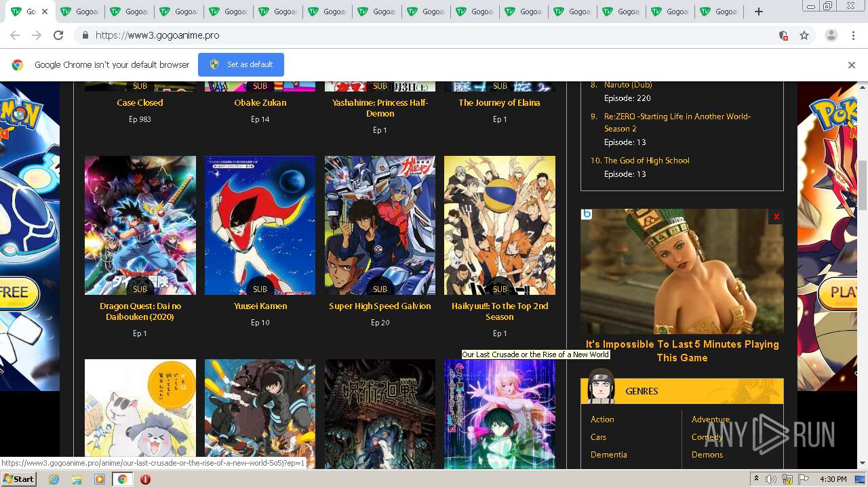Click the left Pokemon banner ad
This screenshot has height=488, width=868.
tap(30, 236)
